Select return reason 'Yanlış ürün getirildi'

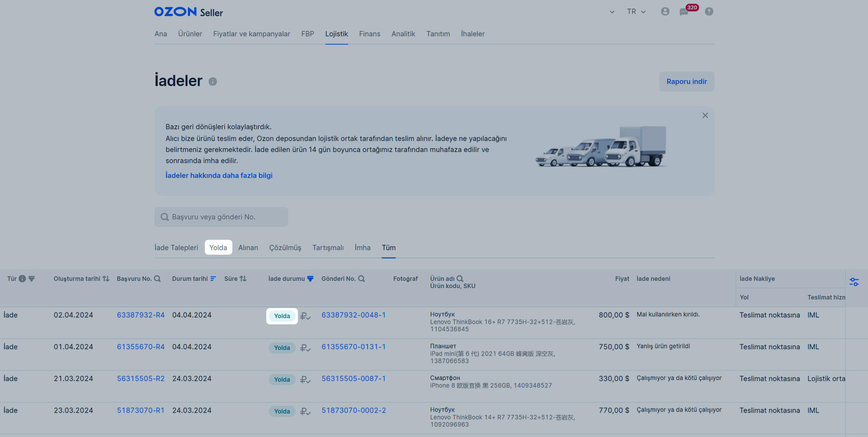click(663, 347)
